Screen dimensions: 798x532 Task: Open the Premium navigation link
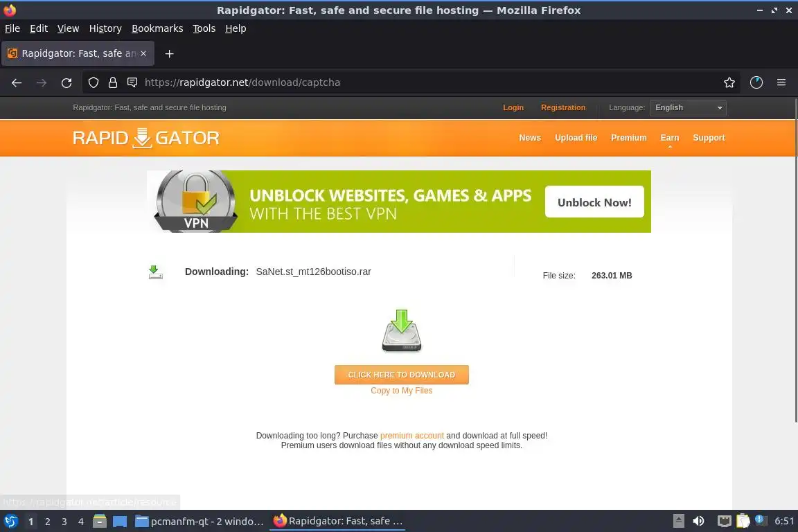[x=628, y=138]
